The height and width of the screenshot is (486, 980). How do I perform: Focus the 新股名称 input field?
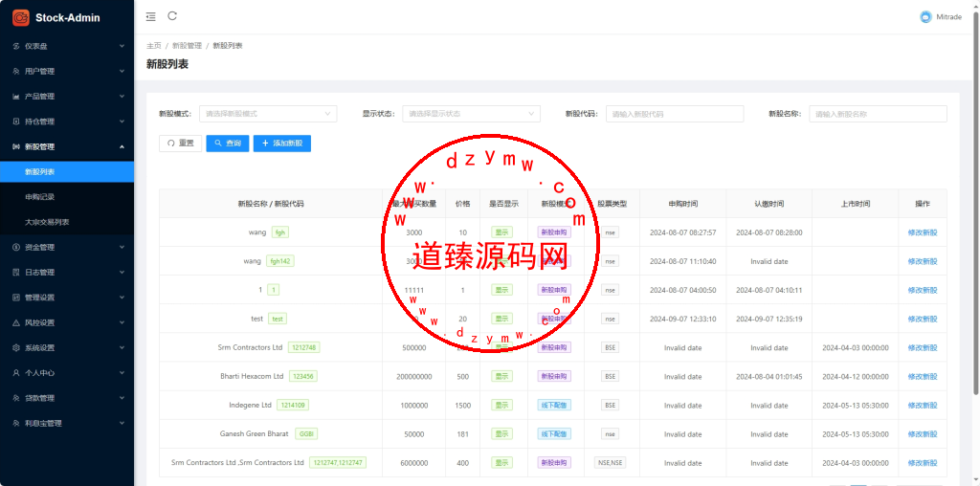(879, 114)
